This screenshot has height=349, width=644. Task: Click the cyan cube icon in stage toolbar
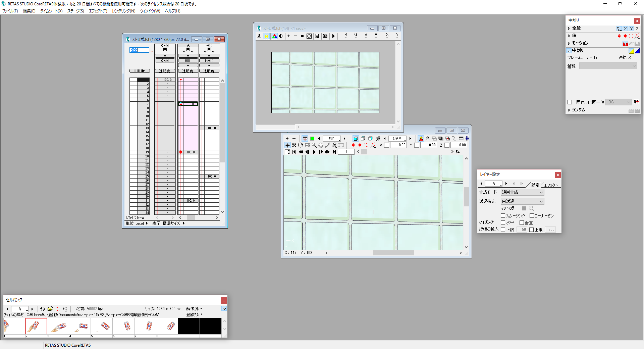point(356,139)
